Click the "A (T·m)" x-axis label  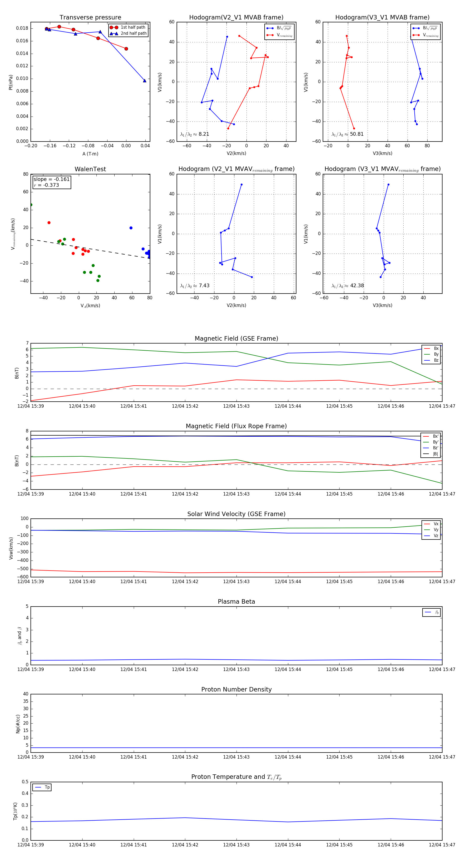90,154
